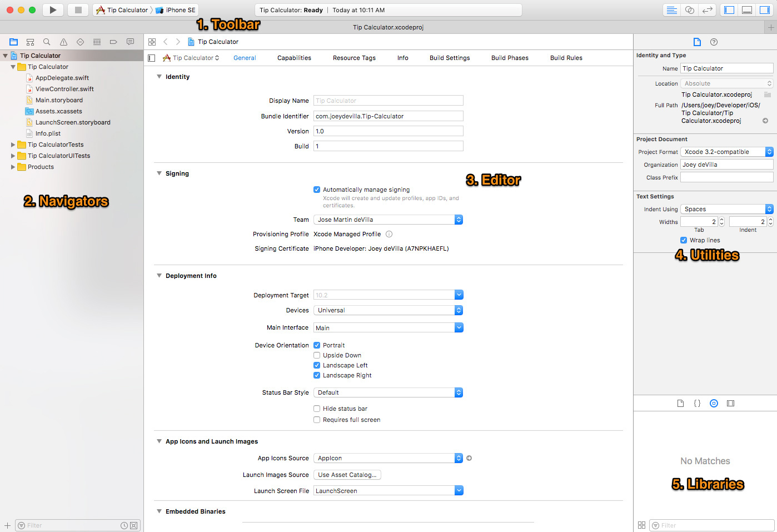Open the issue navigator

click(x=63, y=42)
